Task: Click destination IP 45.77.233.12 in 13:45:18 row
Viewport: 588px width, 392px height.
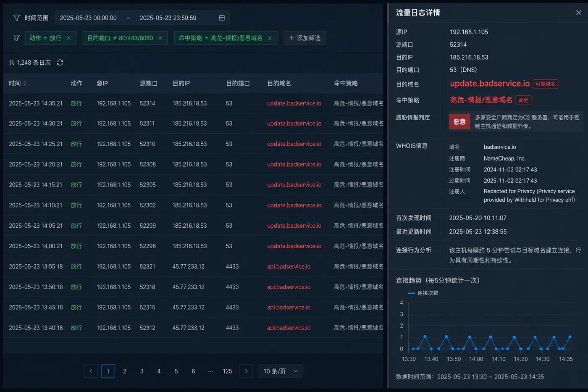Action: 188,307
